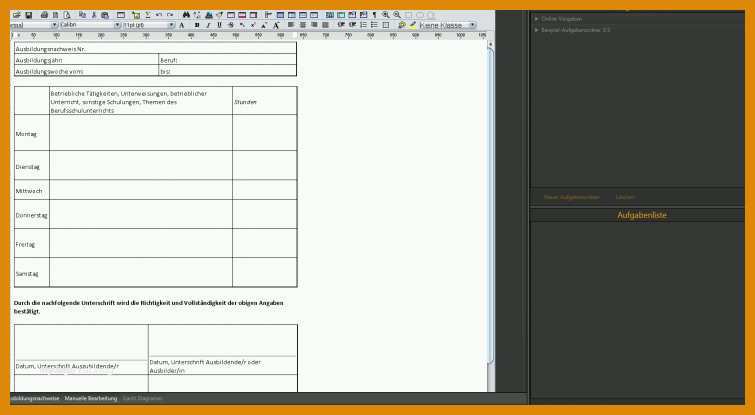Screen dimensions: 755x415
Task: Apply superscript formatting
Action: (x=253, y=25)
